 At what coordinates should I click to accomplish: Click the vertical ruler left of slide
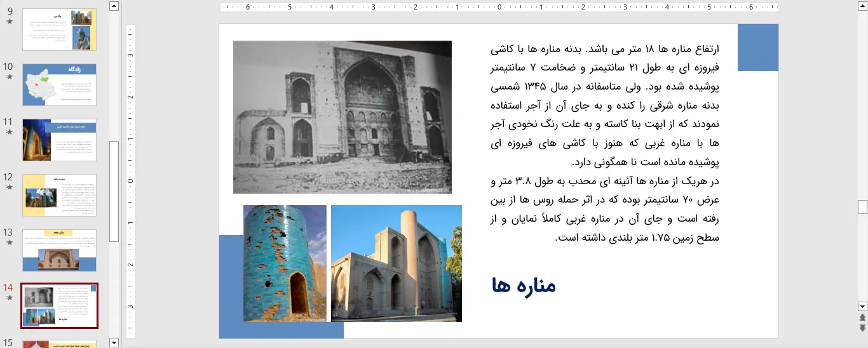click(x=131, y=181)
